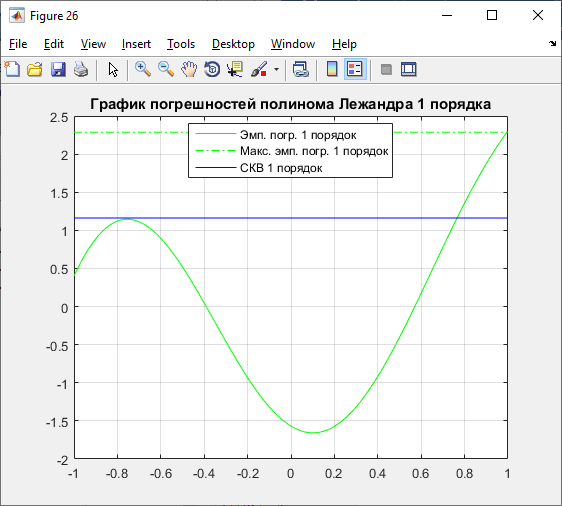
Task: Click the y-axis tick label -1.5
Action: point(57,422)
